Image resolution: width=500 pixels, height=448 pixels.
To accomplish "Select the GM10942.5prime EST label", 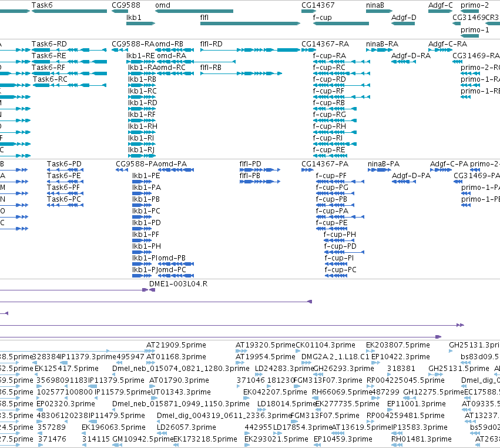I will pos(143,439).
